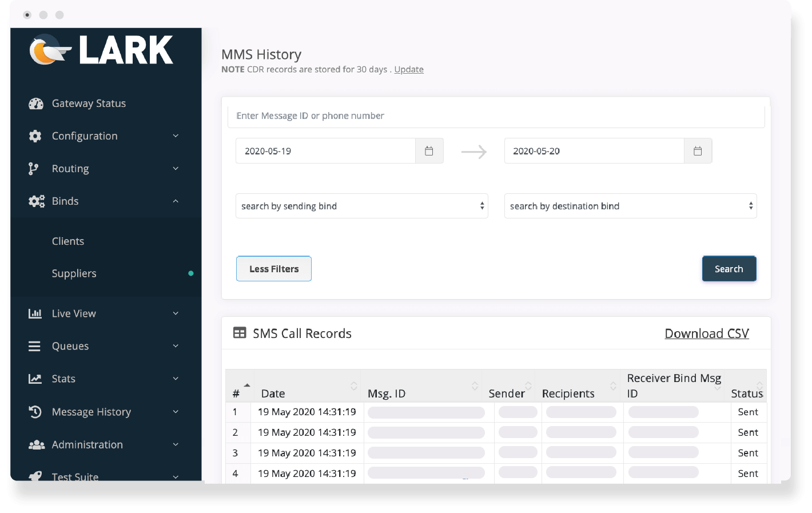Screen dimensions: 812x513
Task: Open the search by sending bind dropdown
Action: pyautogui.click(x=362, y=206)
